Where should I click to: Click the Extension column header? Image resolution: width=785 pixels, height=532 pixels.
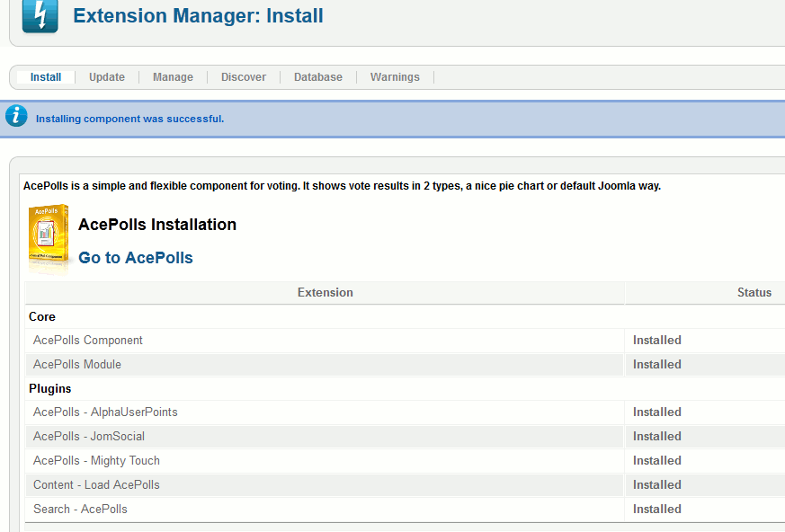tap(325, 292)
